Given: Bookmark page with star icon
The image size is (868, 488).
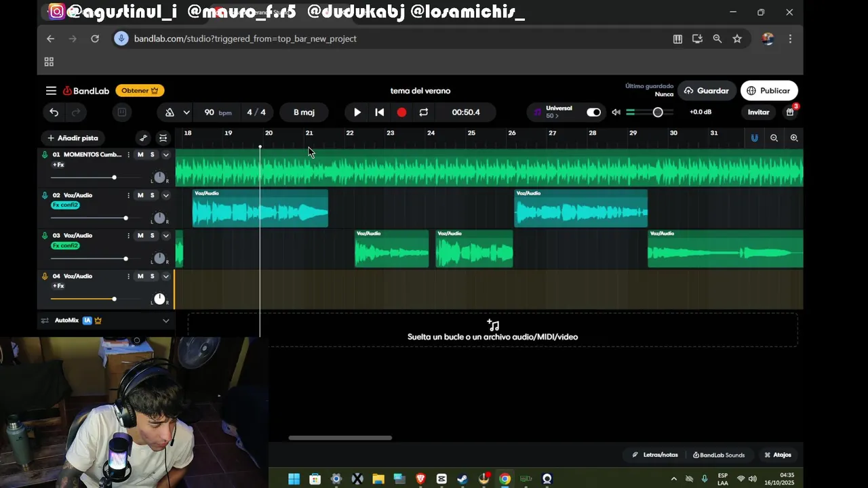Looking at the screenshot, I should tap(737, 39).
